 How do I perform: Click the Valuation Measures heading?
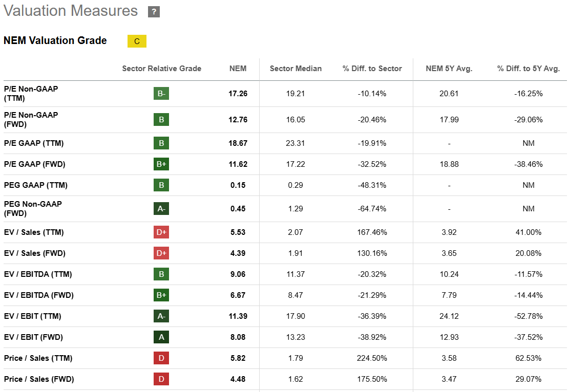(71, 11)
